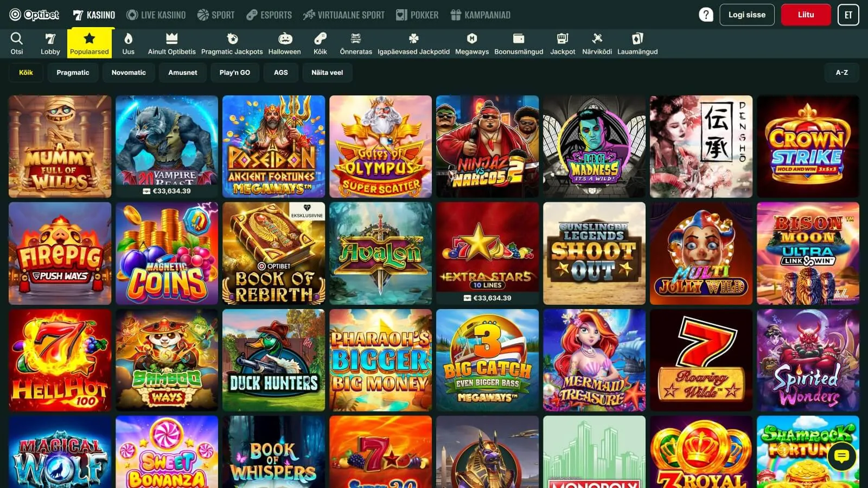Open the Gates of Olympus game thumbnail
The image size is (868, 488).
tap(380, 146)
